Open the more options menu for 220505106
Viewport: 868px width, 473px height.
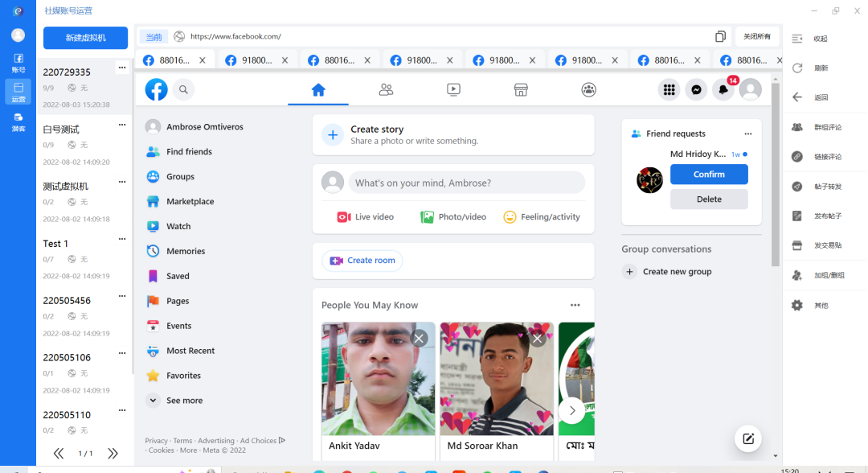click(x=122, y=353)
